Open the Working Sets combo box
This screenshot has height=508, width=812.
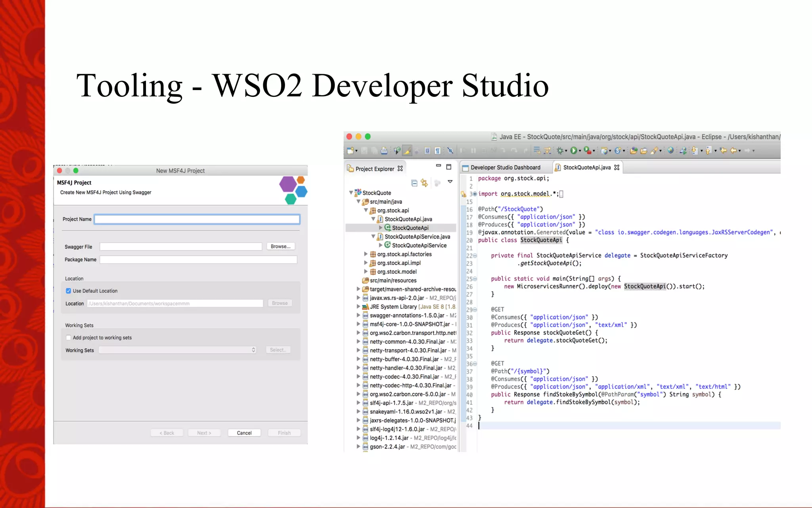(178, 350)
